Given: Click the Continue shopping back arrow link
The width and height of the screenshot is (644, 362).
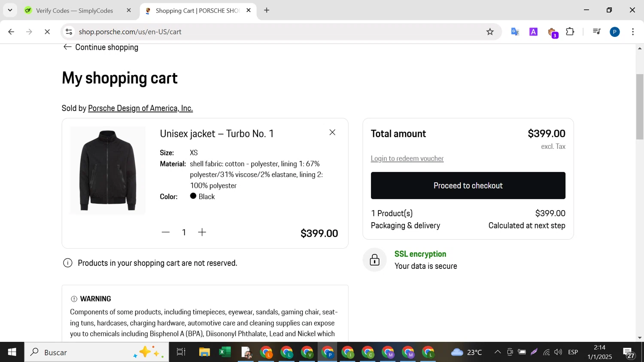Looking at the screenshot, I should click(100, 47).
